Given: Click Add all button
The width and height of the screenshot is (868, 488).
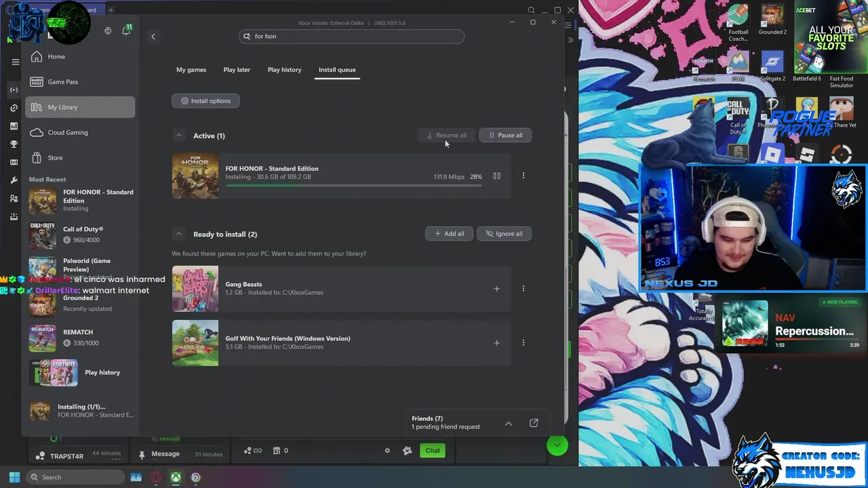Looking at the screenshot, I should click(x=449, y=234).
